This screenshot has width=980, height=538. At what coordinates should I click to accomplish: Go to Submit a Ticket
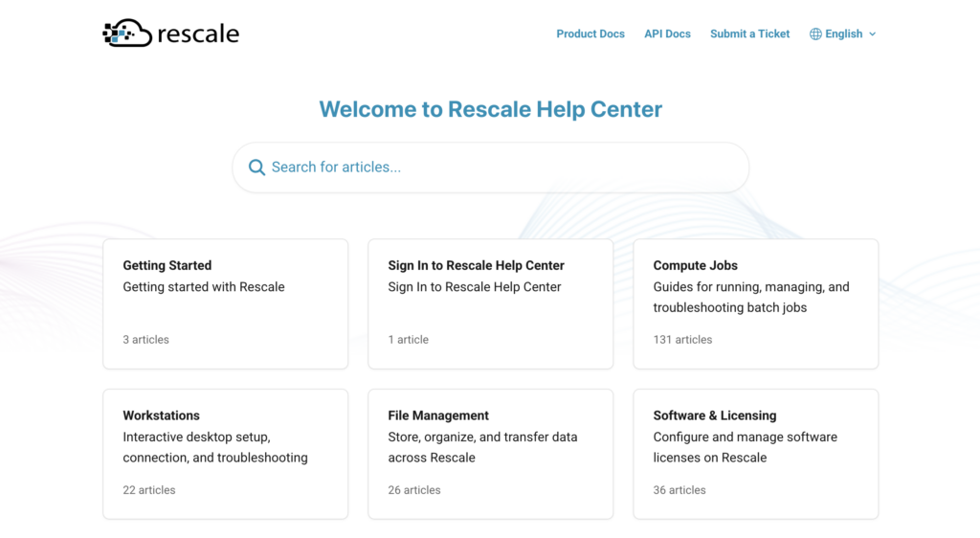[749, 34]
